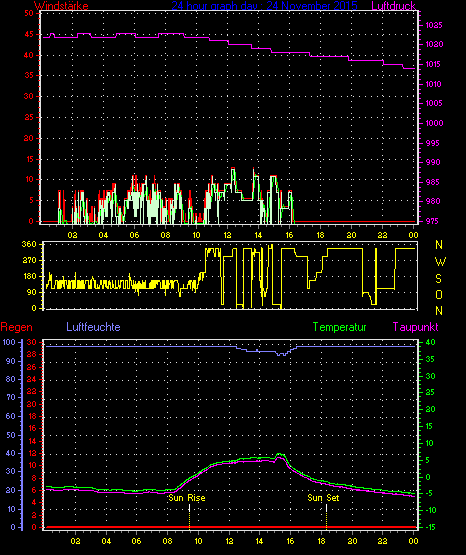The width and height of the screenshot is (466, 555).
Task: Click the 1035 pressure axis value
Action: [434, 25]
